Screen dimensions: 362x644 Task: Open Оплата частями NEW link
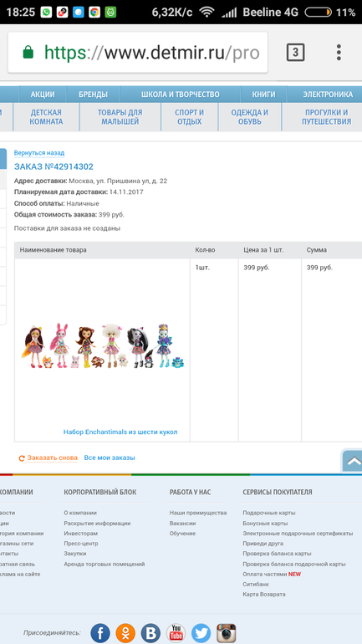point(272,575)
